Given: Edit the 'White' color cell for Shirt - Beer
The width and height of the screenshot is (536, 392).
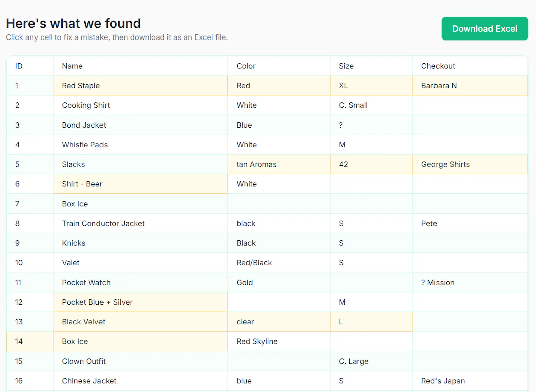Looking at the screenshot, I should [x=279, y=184].
